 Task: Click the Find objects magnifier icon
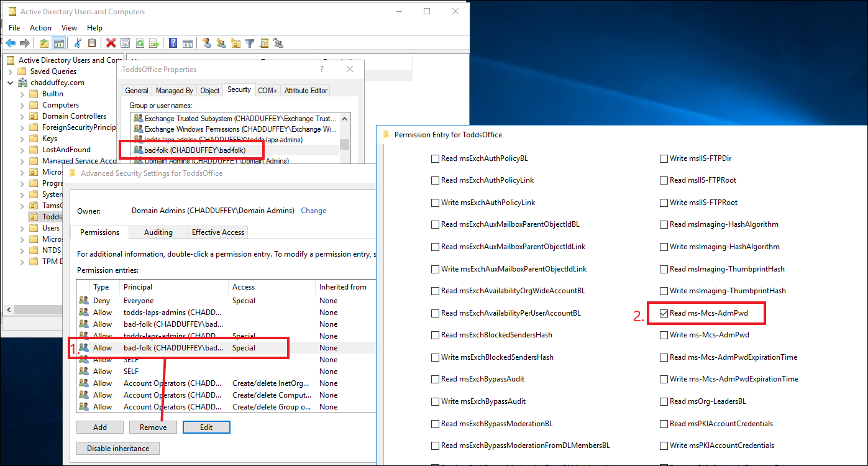[x=264, y=43]
